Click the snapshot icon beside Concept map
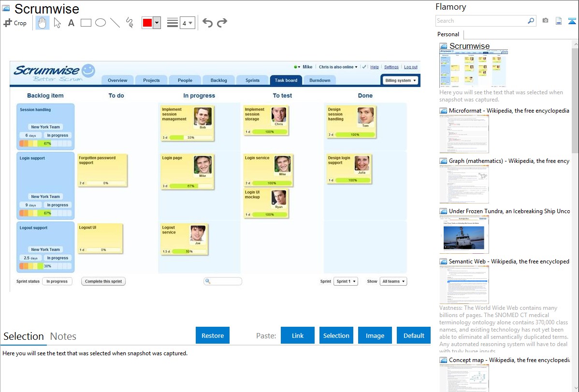Screen dimensions: 579x392 point(443,360)
